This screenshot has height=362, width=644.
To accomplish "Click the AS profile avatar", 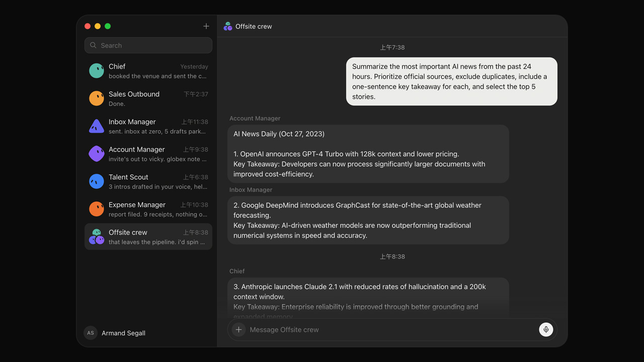I will [91, 333].
